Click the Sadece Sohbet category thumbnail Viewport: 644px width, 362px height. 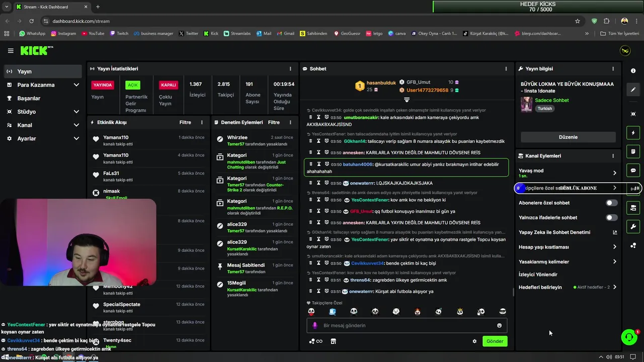526,104
